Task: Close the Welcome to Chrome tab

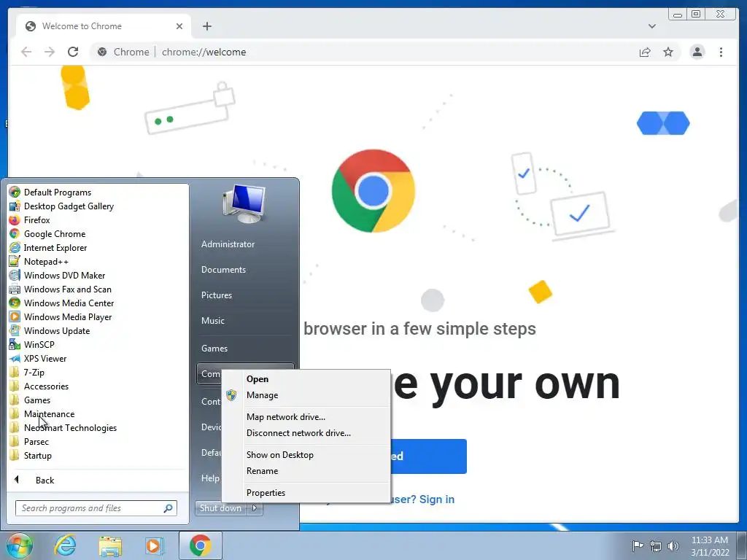Action: click(179, 26)
